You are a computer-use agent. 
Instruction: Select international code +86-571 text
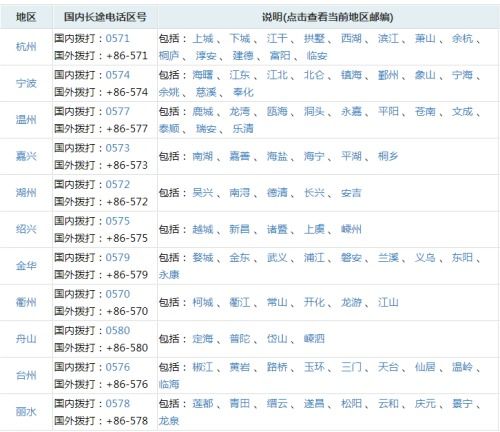pos(127,56)
